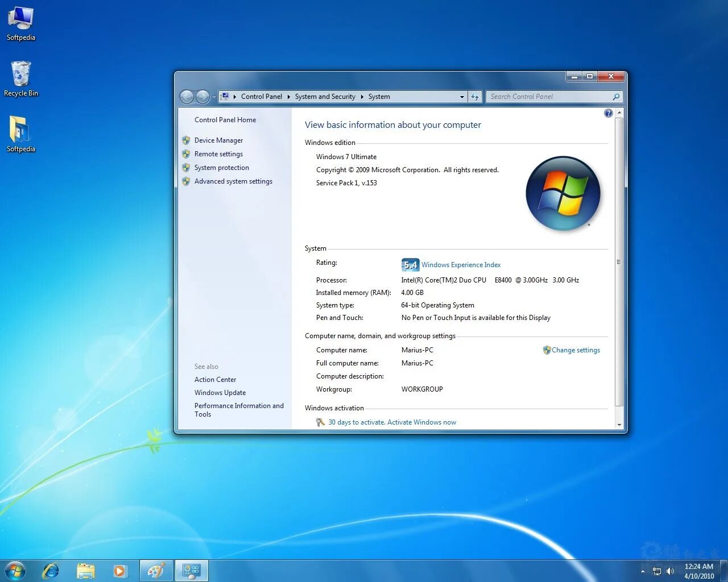The width and height of the screenshot is (728, 582).
Task: Refresh the System page
Action: coord(475,97)
